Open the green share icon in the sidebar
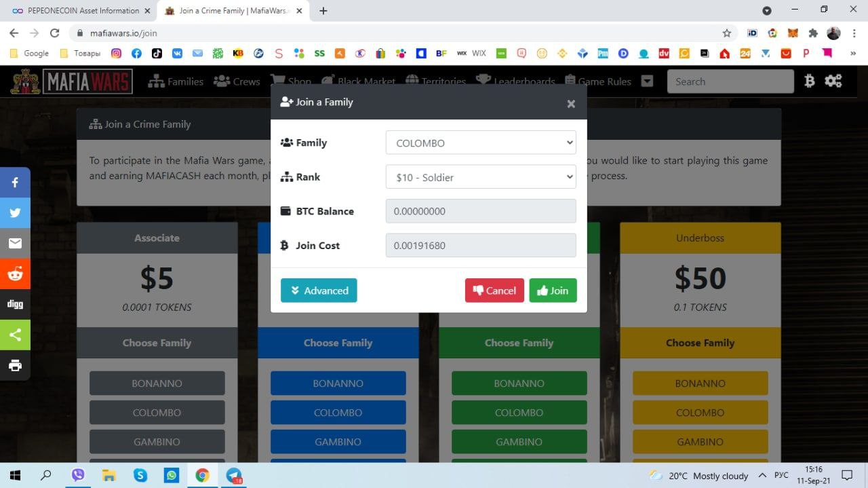 pos(15,335)
